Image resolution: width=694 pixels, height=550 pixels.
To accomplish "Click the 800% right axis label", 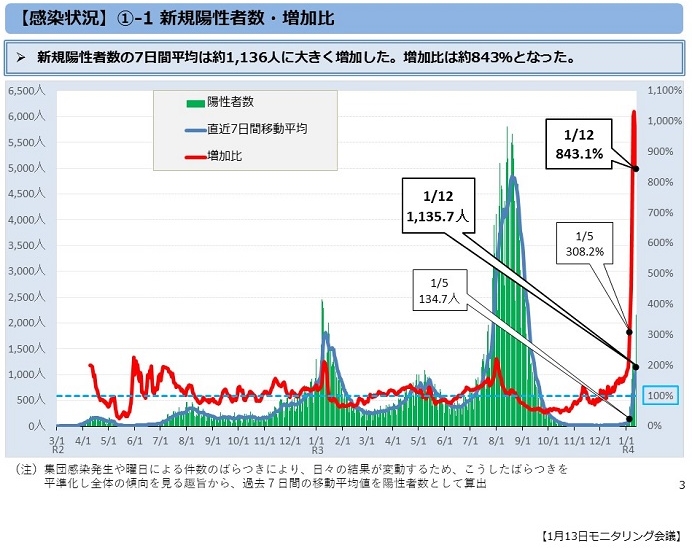I will pyautogui.click(x=660, y=182).
